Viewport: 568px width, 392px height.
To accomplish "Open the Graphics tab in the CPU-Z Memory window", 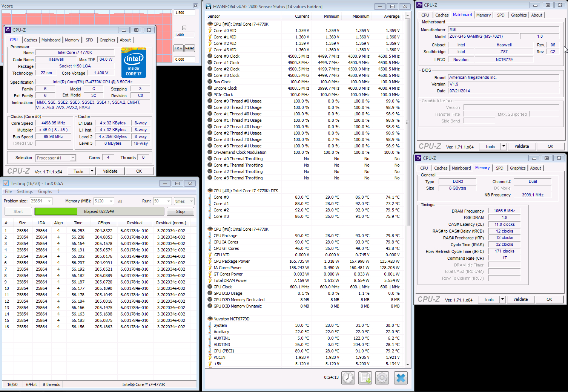I will click(518, 168).
